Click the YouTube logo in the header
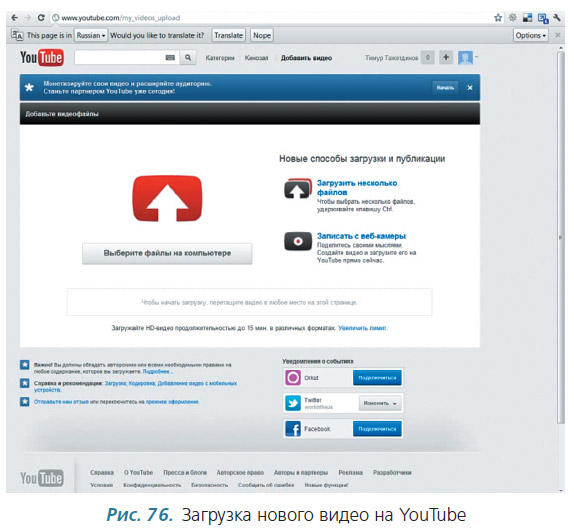Viewport: 574px width, 532px height. [42, 58]
